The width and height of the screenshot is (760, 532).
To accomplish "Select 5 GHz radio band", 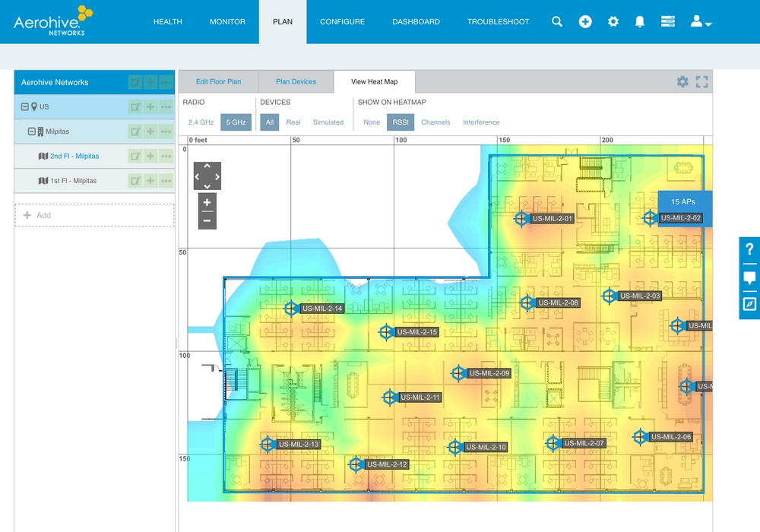I will (236, 122).
